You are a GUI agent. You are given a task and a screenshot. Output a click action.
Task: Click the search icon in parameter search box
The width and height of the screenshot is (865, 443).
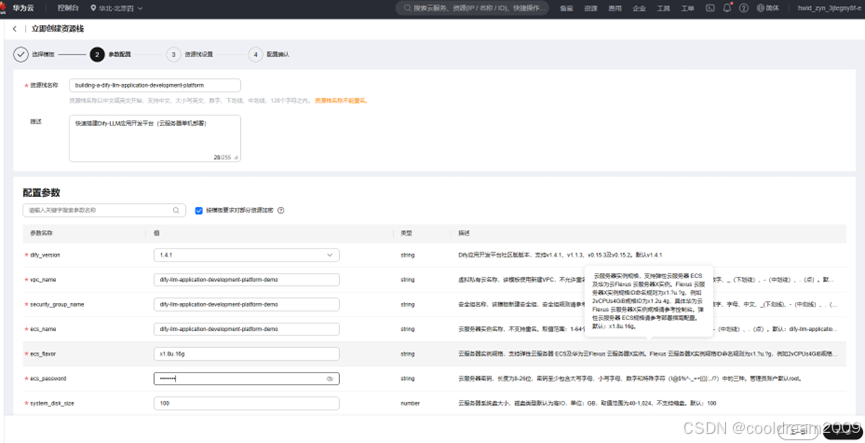pyautogui.click(x=176, y=210)
